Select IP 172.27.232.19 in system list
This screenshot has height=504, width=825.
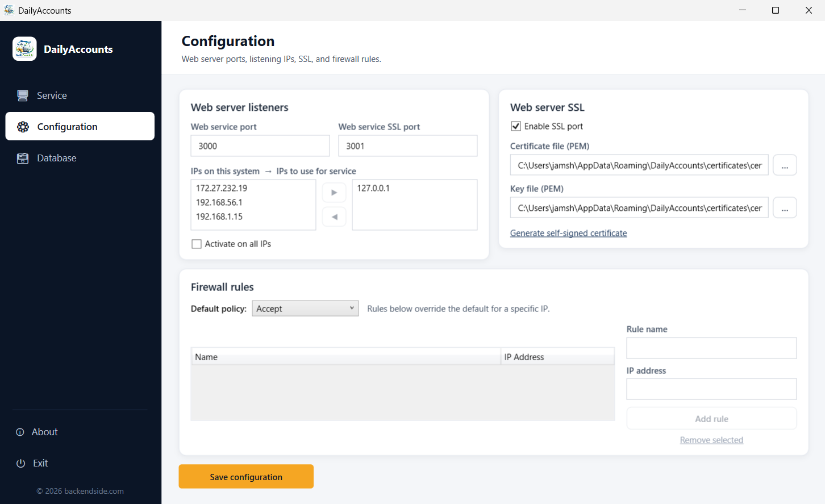[x=253, y=188]
